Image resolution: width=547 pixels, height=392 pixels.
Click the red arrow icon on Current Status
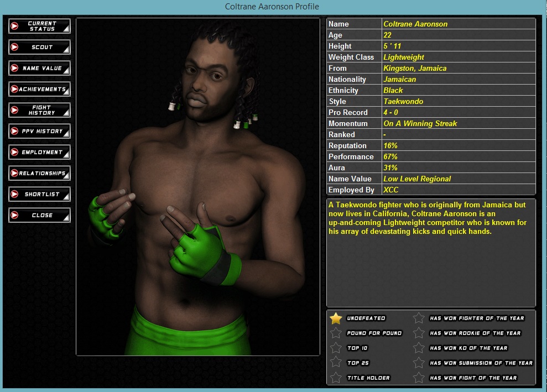click(15, 25)
